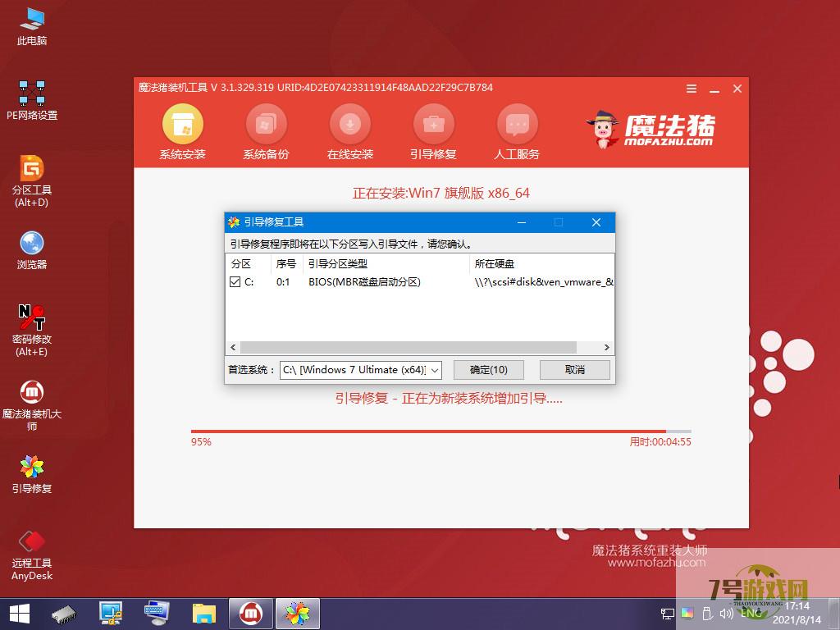Open 人工服务 support section
Screen dimensions: 840x630
tap(517, 132)
